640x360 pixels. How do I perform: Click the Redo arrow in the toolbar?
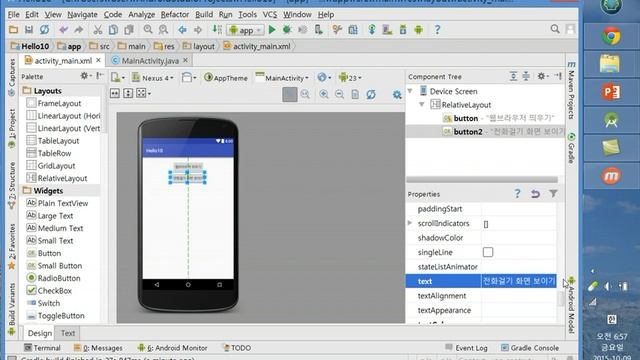tap(79, 30)
